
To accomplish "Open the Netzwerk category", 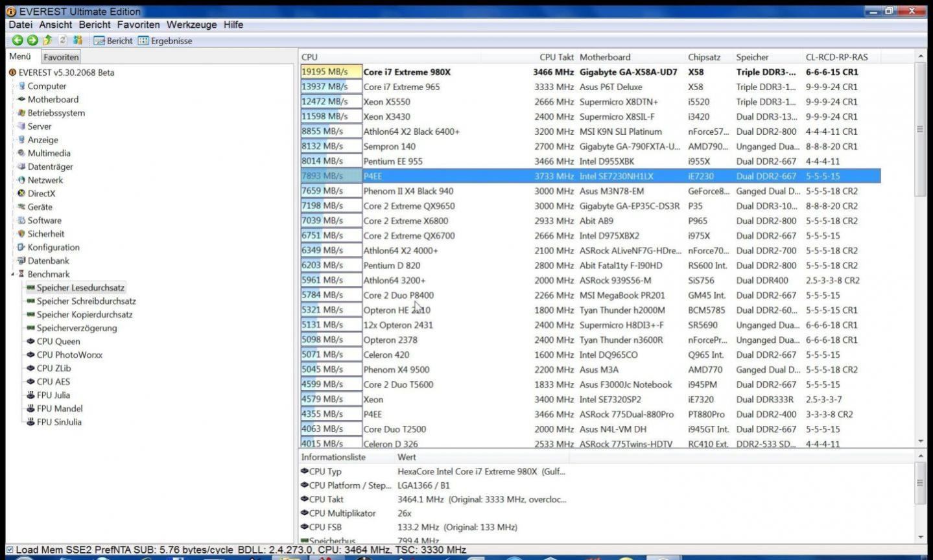I will tap(40, 180).
